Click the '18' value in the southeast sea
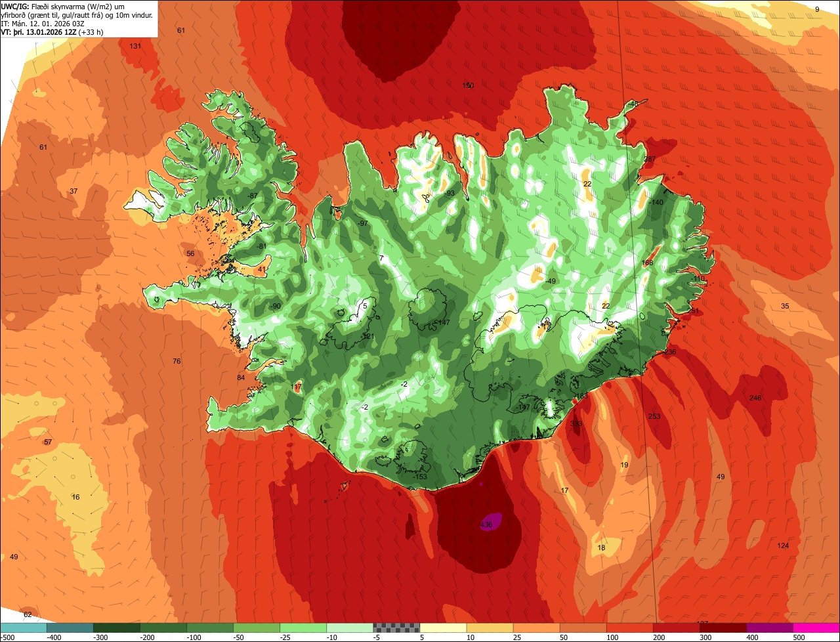The width and height of the screenshot is (840, 642). [x=601, y=547]
